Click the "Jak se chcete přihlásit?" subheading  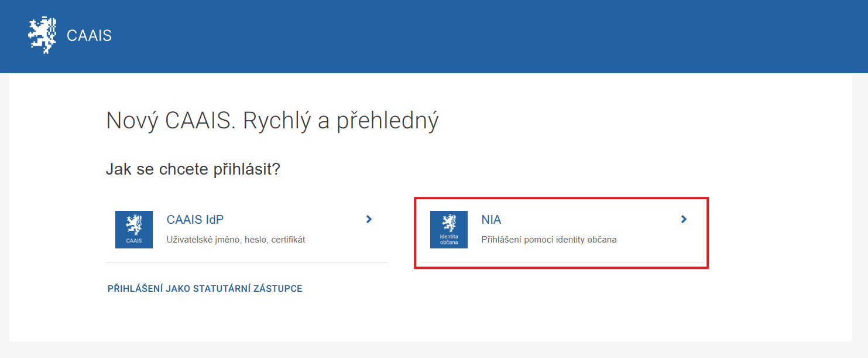pyautogui.click(x=193, y=169)
